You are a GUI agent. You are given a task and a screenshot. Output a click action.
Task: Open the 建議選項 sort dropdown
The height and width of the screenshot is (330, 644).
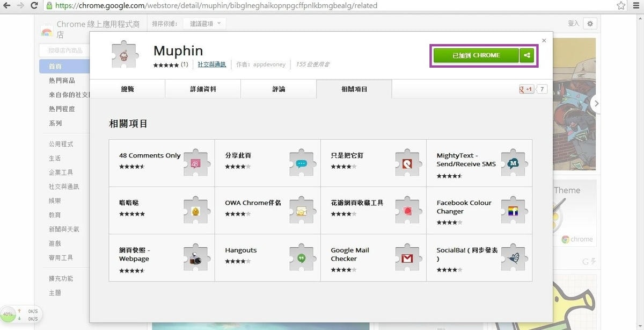pos(204,24)
